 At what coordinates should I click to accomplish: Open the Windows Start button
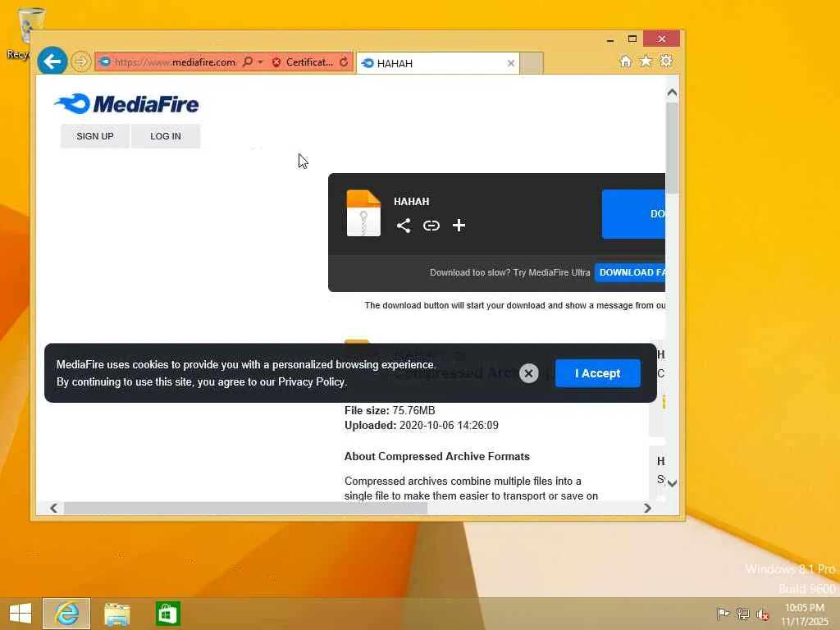[21, 614]
